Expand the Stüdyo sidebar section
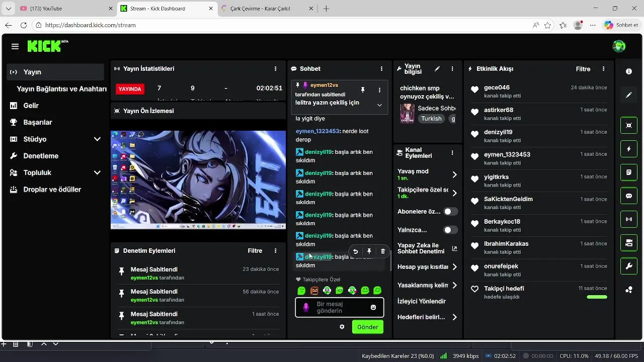644x362 pixels. pos(97,139)
